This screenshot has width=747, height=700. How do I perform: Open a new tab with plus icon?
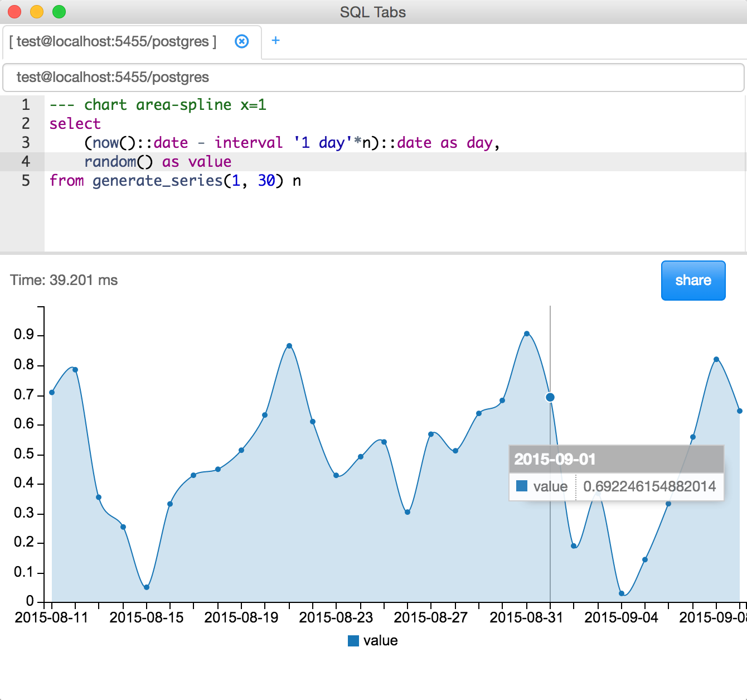tap(275, 40)
